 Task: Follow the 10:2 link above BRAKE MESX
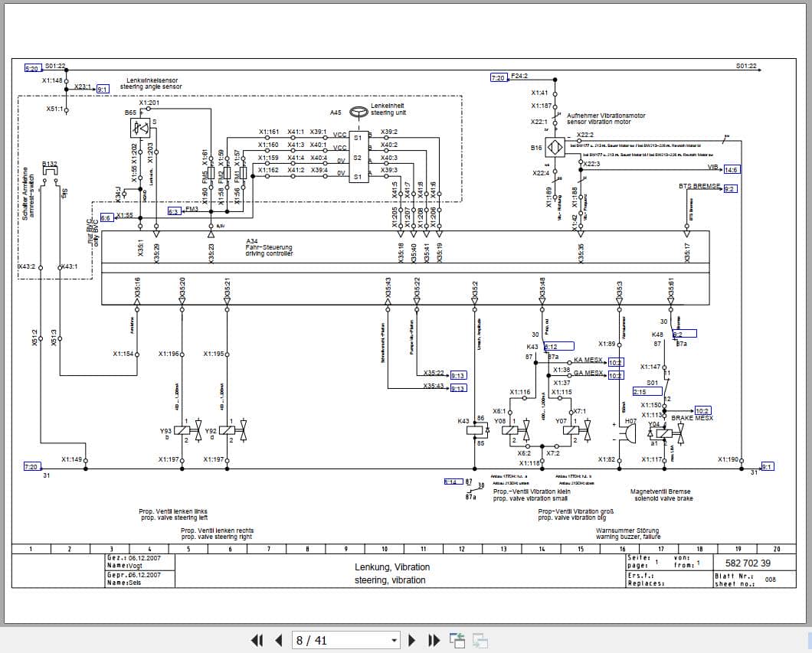702,411
